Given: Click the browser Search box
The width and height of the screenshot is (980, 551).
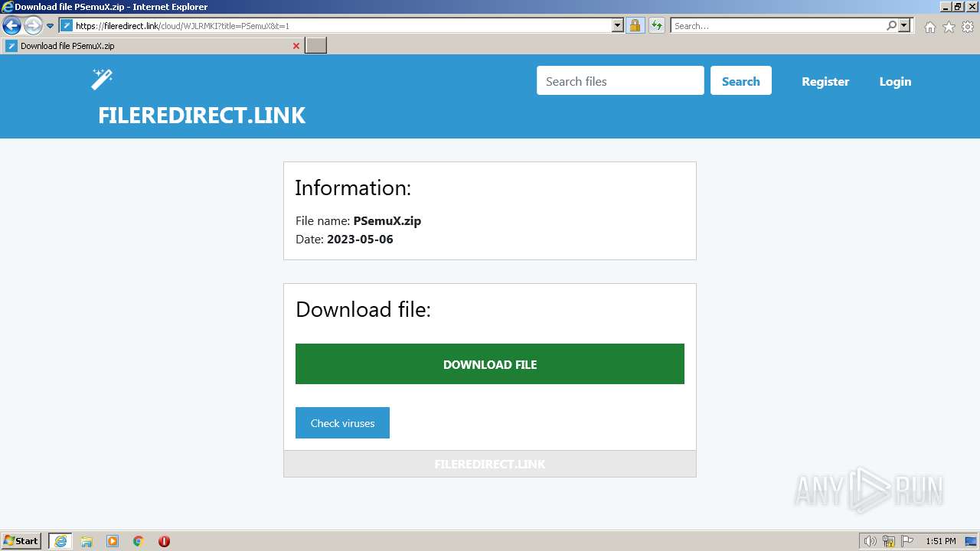Looking at the screenshot, I should 779,26.
